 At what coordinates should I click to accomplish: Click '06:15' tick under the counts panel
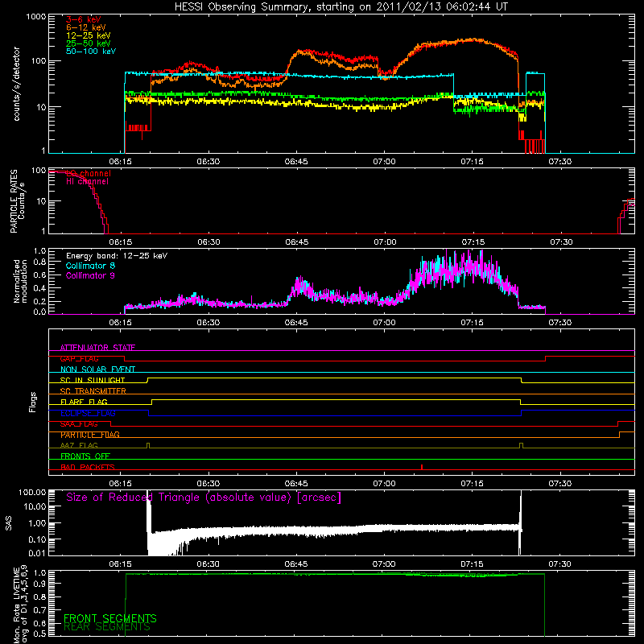tap(120, 162)
